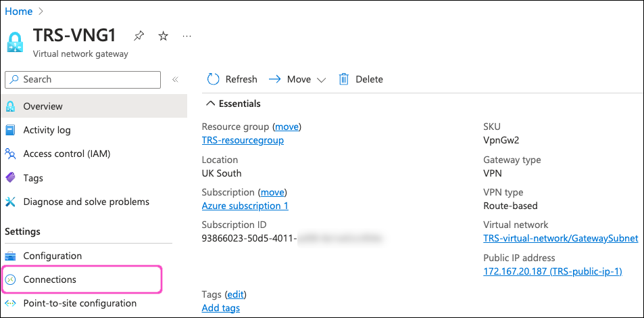Viewport: 644px width, 318px height.
Task: Click the Tags icon in sidebar
Action: pos(11,178)
